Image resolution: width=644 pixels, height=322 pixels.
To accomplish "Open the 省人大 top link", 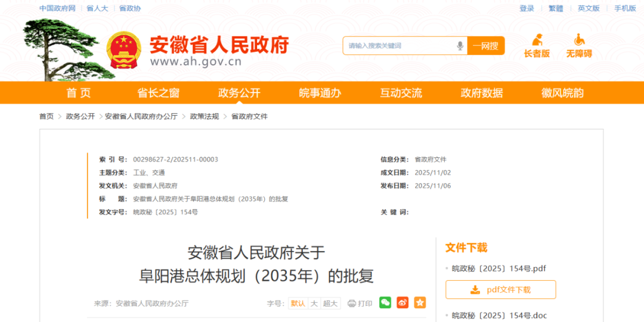I will pyautogui.click(x=97, y=8).
